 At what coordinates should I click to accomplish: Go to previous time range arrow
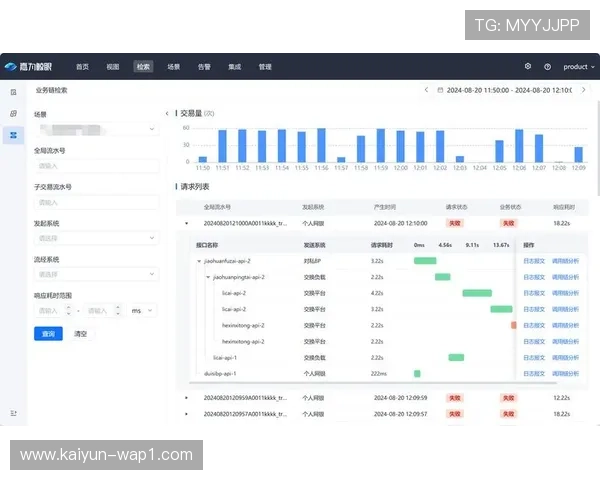click(426, 90)
